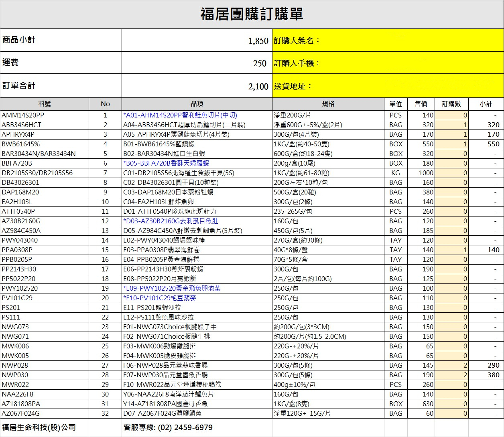The height and width of the screenshot is (437, 504).
Task: Select part number PPB0205P
Action: [17, 259]
